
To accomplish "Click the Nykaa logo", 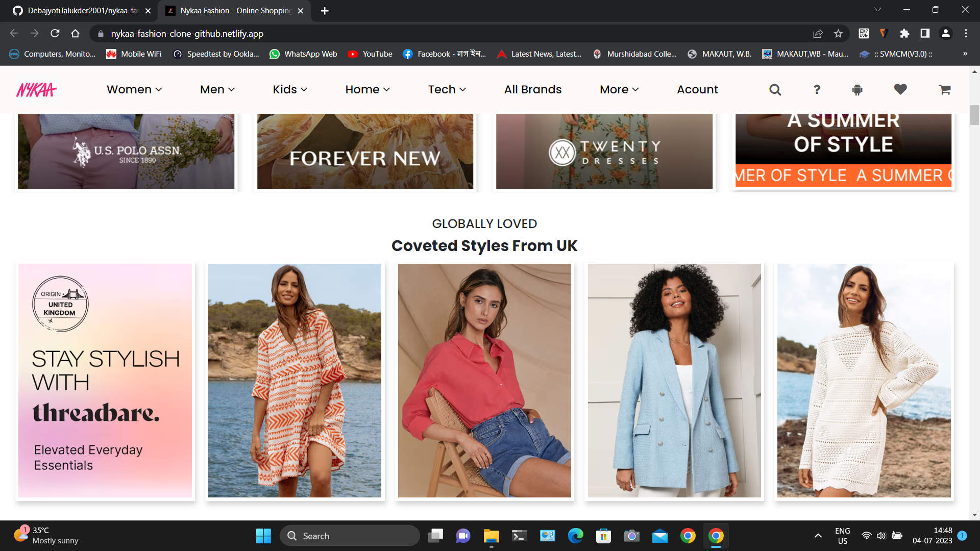I will 36,89.
